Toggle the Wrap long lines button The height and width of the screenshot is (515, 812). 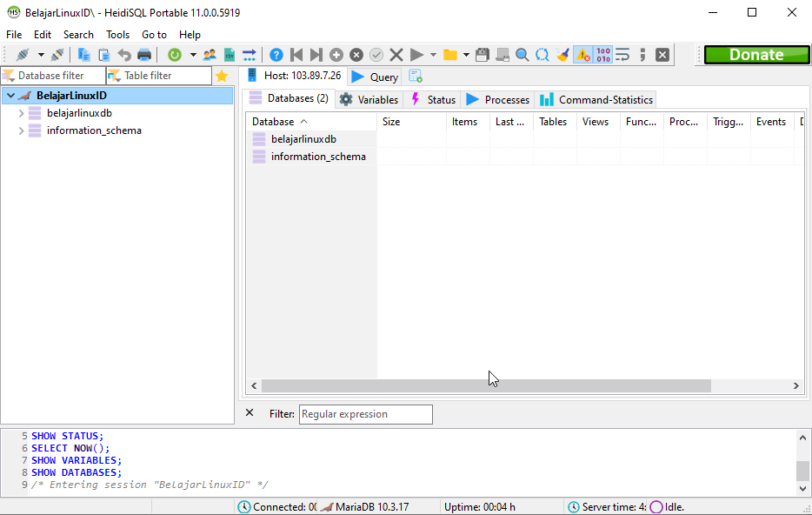click(622, 55)
